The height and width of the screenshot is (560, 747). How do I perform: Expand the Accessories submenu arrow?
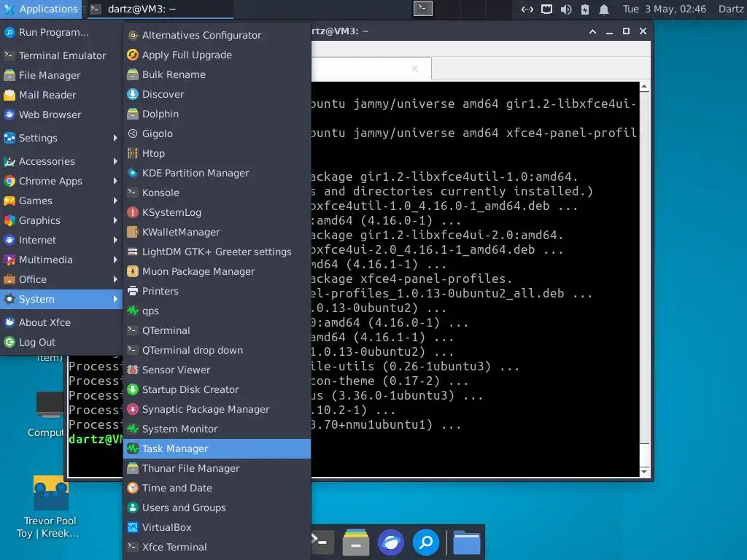coord(115,161)
